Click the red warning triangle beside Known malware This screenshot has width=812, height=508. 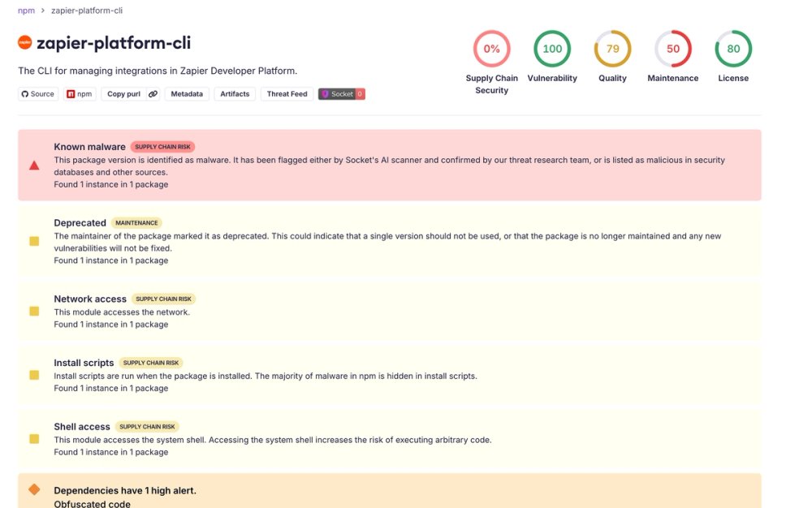click(x=33, y=164)
